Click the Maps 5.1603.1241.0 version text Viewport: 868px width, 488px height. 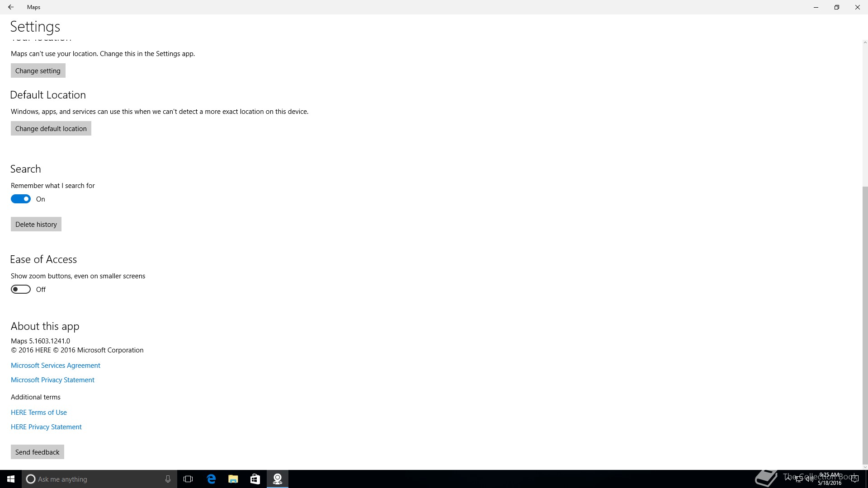pos(40,341)
